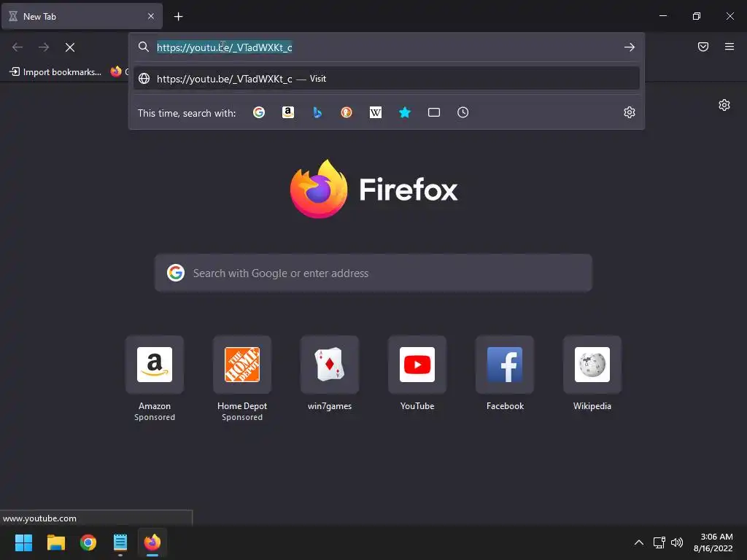
Task: Stop loading the page
Action: (x=70, y=47)
